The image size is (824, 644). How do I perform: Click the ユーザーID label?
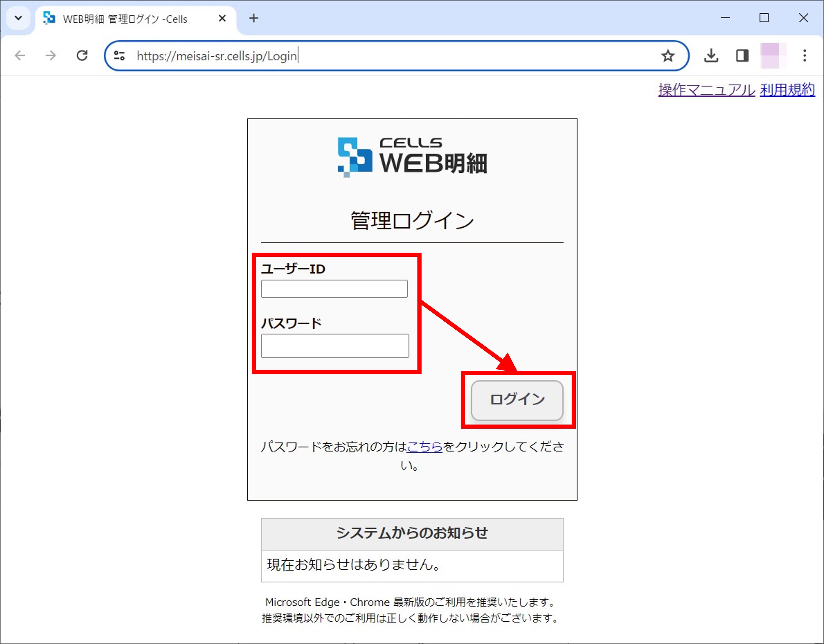[x=293, y=269]
